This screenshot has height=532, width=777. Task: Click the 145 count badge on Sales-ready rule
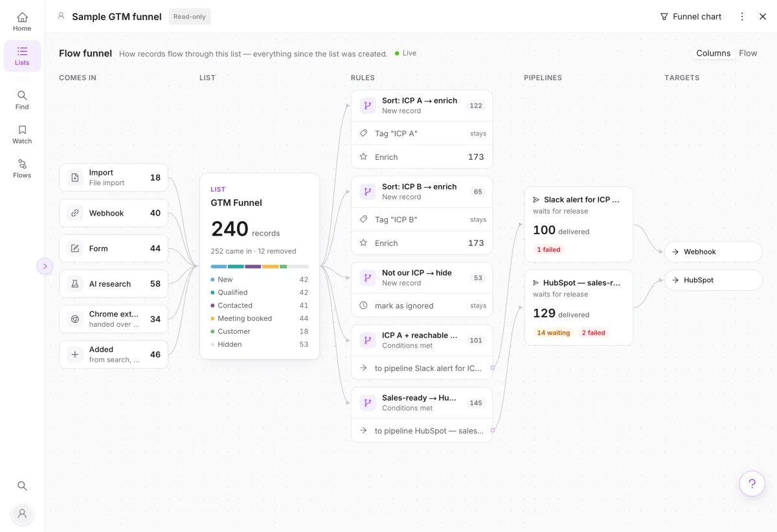(476, 403)
